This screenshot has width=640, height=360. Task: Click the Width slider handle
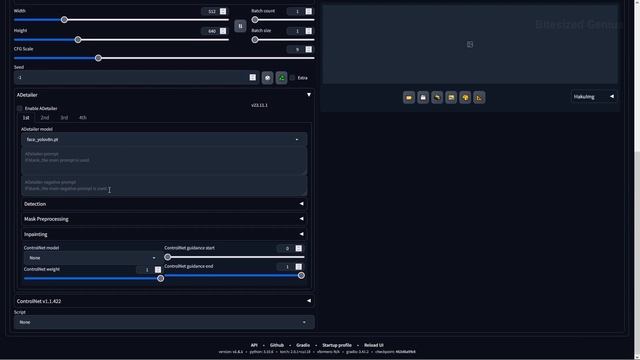click(x=64, y=20)
